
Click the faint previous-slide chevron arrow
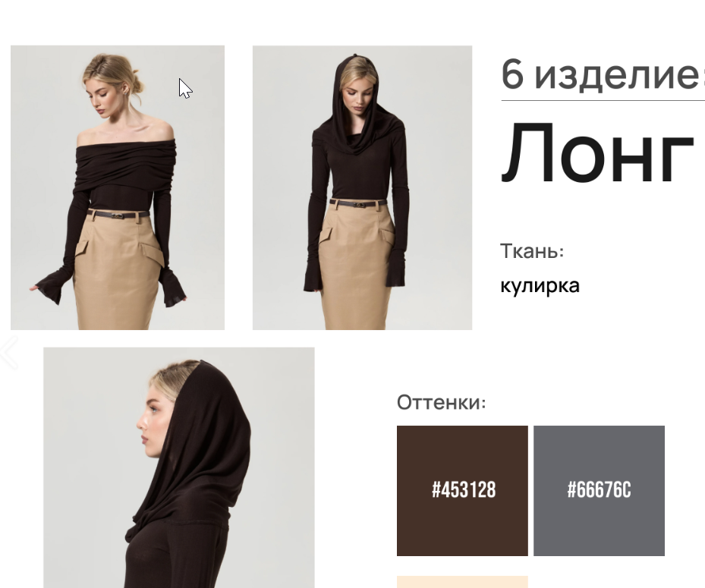click(x=9, y=352)
